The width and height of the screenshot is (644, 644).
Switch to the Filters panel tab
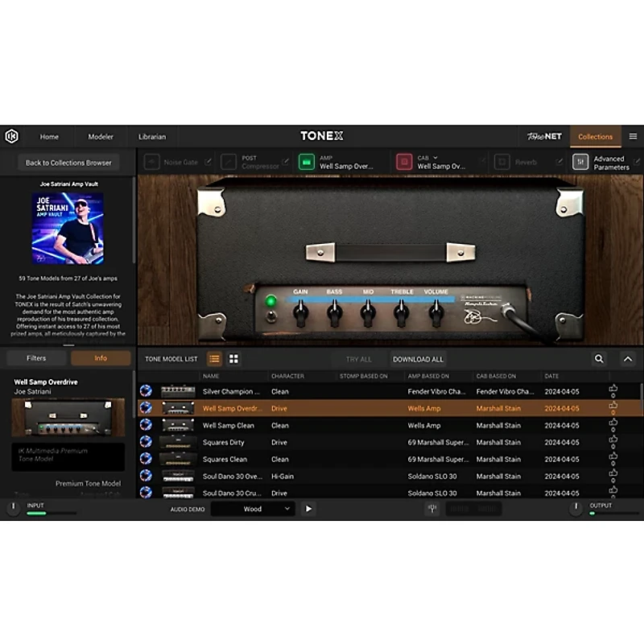36,358
